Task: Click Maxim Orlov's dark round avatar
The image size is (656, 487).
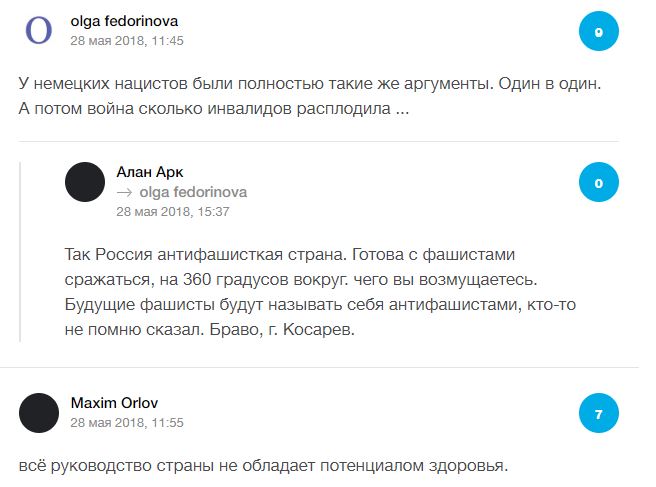Action: tap(39, 413)
